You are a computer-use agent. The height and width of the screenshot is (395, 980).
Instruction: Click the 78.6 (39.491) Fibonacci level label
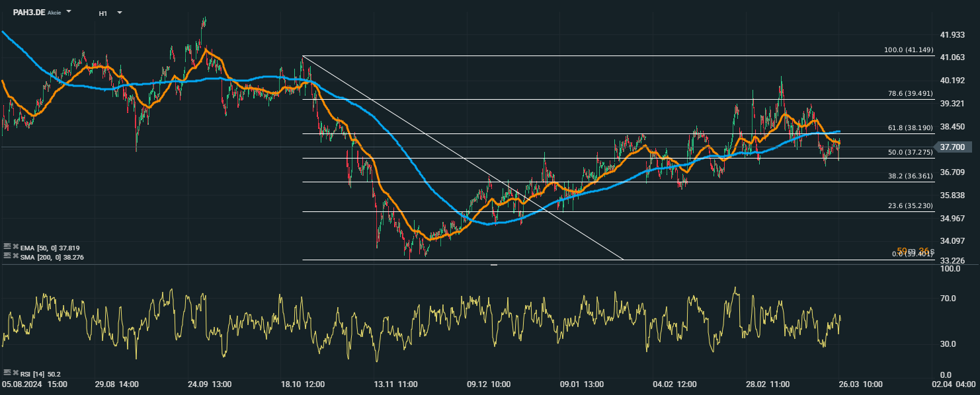point(910,94)
